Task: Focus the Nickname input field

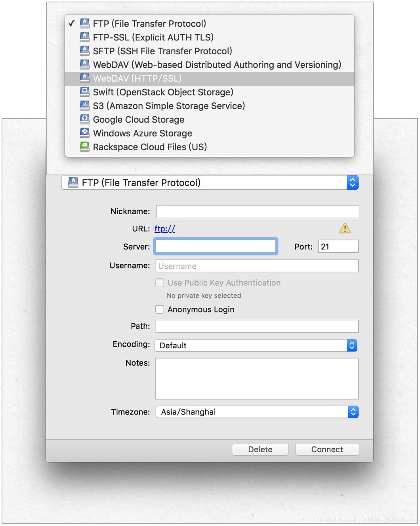Action: (258, 211)
